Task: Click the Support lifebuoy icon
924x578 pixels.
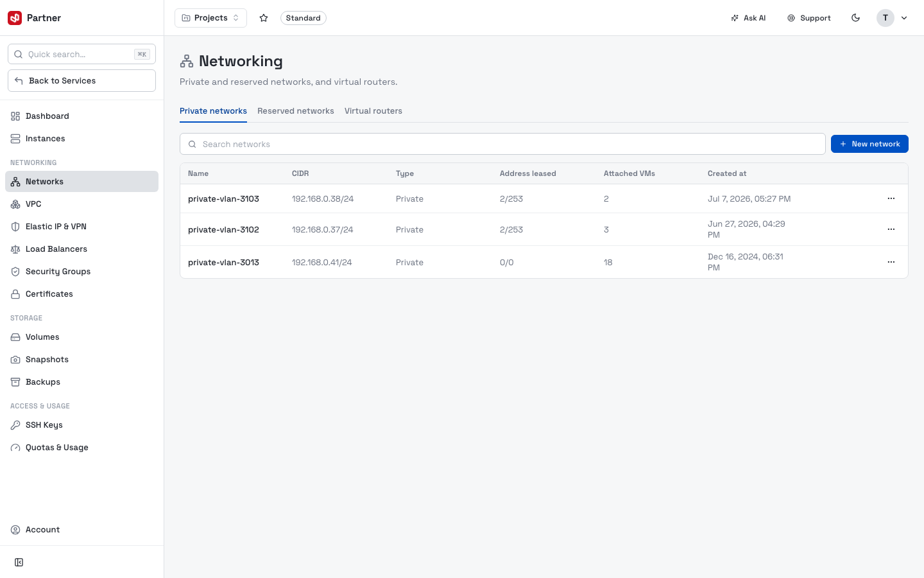Action: point(791,18)
